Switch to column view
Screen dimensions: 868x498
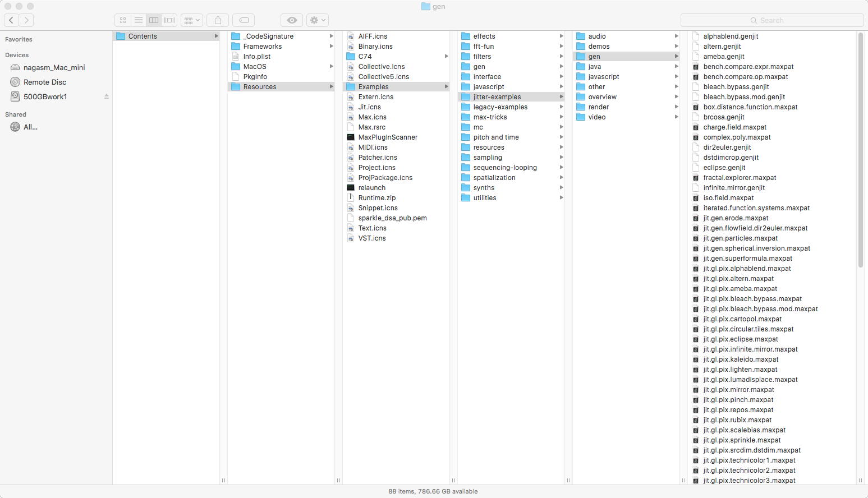click(154, 20)
